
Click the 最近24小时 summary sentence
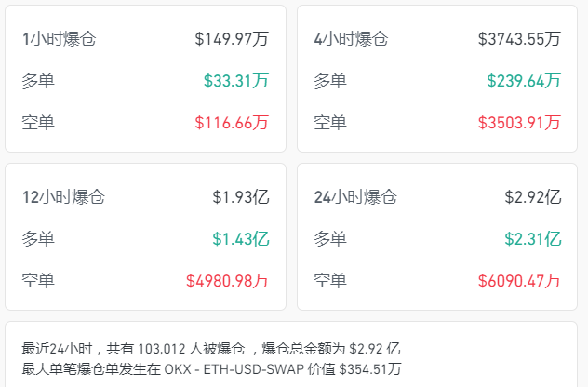(x=210, y=349)
